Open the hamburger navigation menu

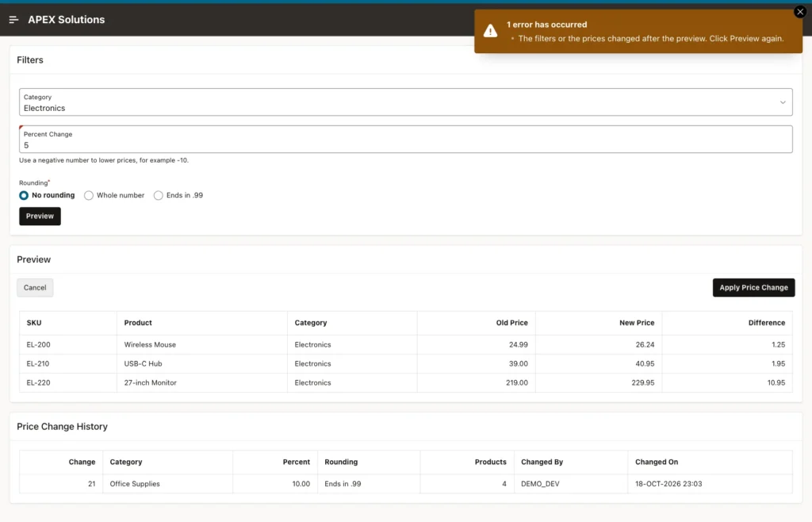pos(14,20)
